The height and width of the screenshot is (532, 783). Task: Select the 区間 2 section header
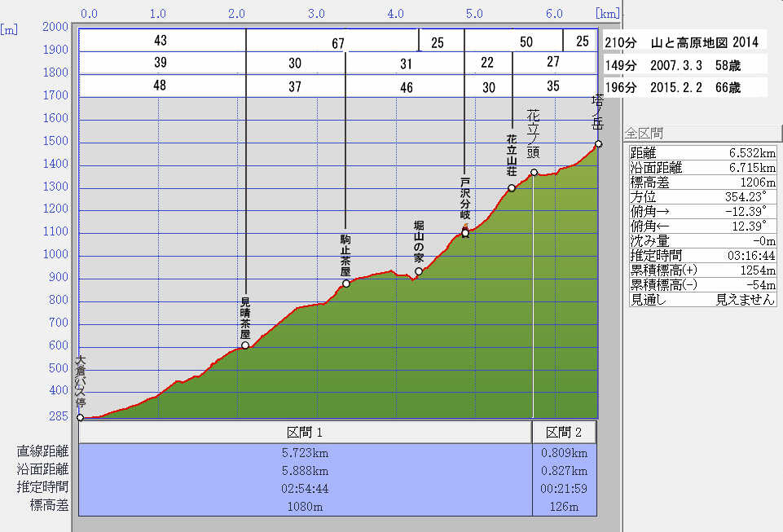pyautogui.click(x=564, y=432)
